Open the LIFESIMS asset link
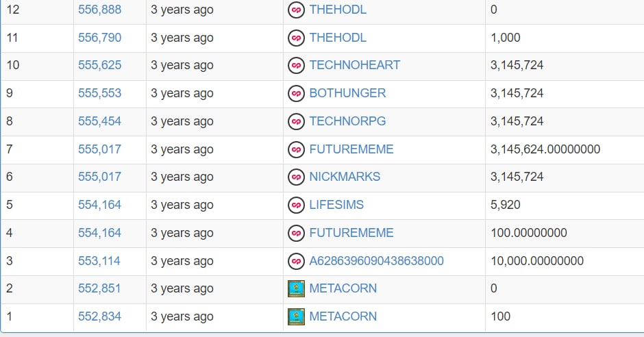This screenshot has height=337, width=644. (x=336, y=204)
